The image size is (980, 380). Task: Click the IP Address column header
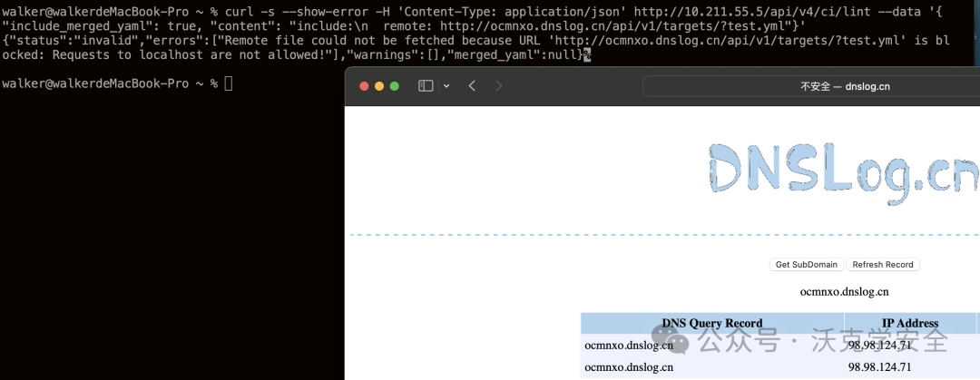point(910,323)
